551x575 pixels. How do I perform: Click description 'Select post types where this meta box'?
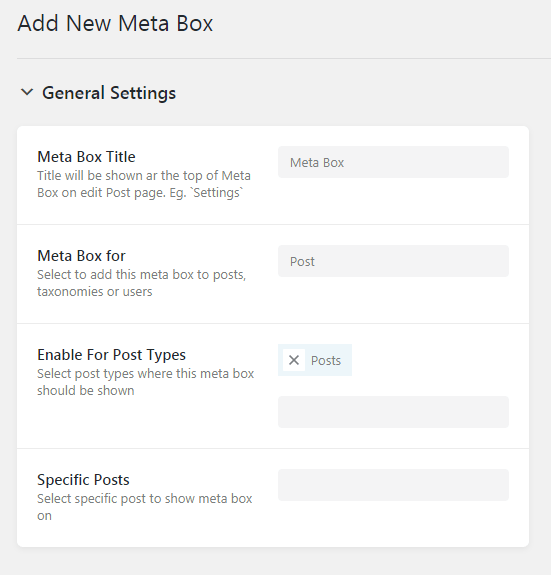pyautogui.click(x=146, y=374)
